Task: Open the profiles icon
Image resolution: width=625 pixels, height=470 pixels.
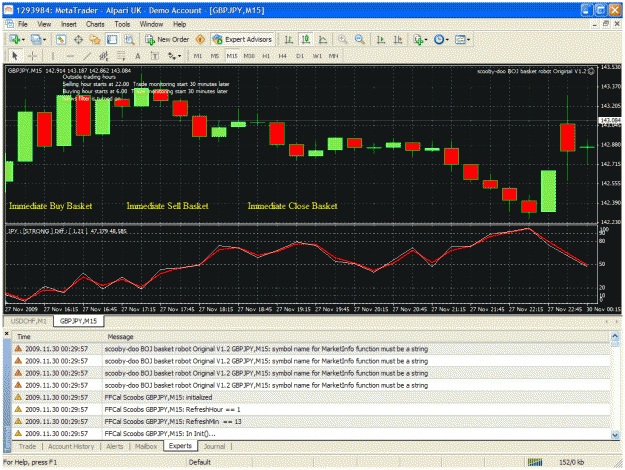Action: (36, 39)
